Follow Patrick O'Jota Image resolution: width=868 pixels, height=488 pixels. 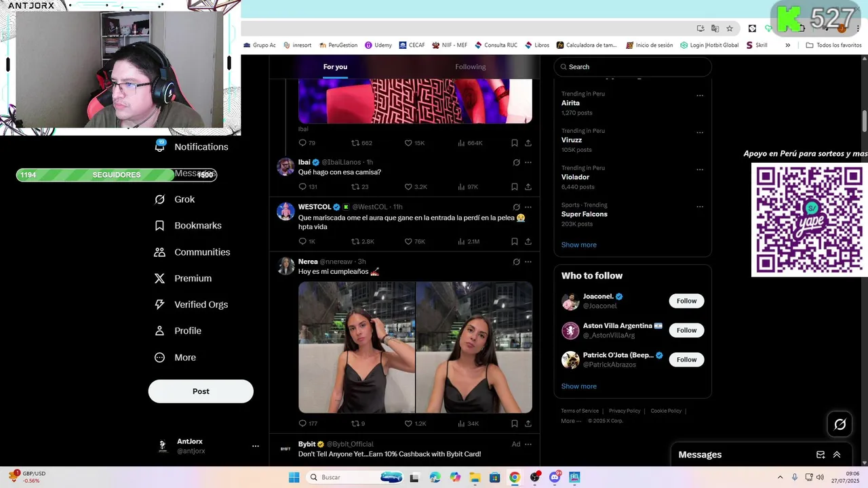[x=686, y=359]
